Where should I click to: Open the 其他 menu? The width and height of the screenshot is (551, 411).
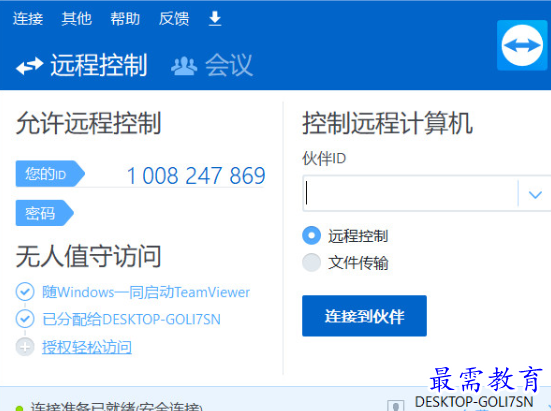coord(76,19)
